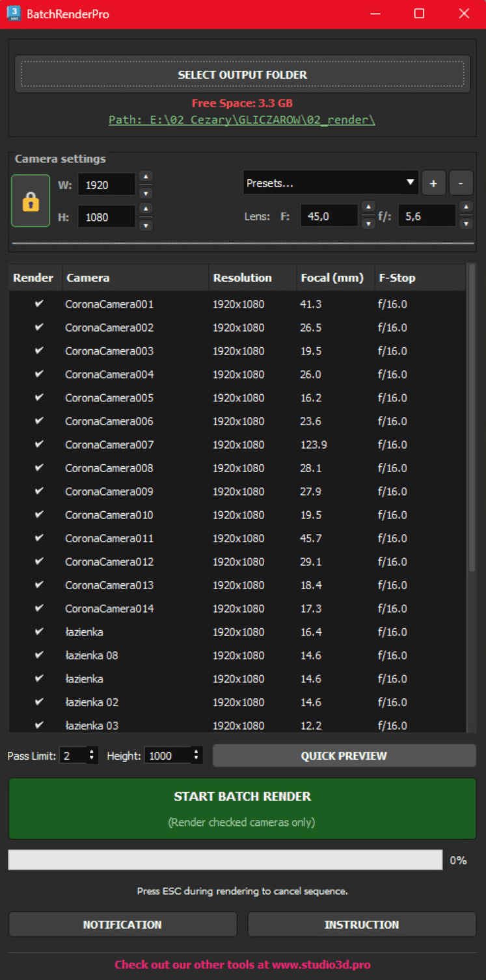Toggle the aspect ratio lock icon
The width and height of the screenshot is (486, 980).
[31, 201]
